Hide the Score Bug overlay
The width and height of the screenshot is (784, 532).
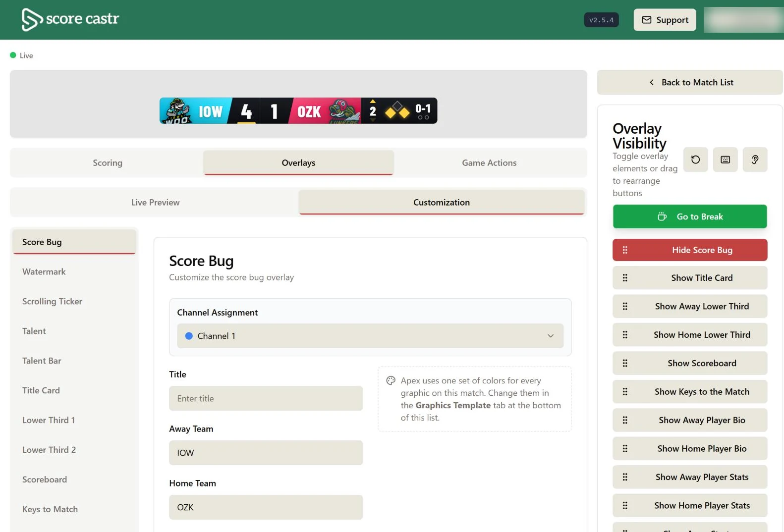(x=690, y=250)
